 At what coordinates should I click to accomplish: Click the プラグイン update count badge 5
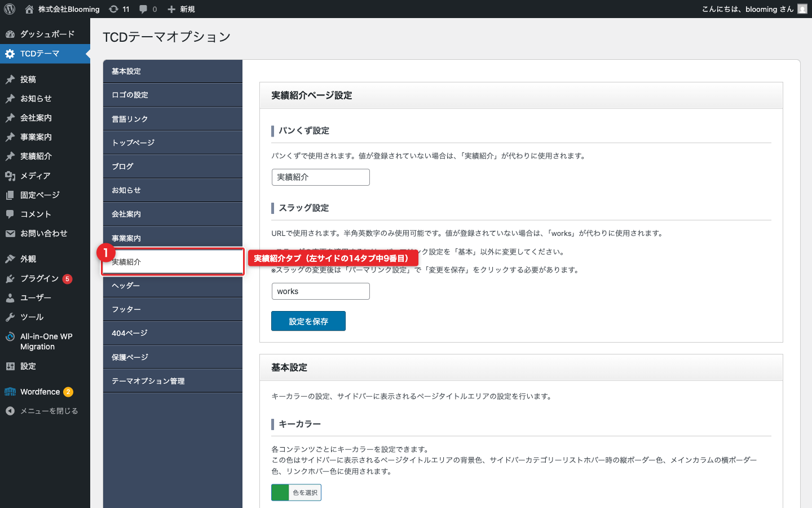pyautogui.click(x=67, y=279)
